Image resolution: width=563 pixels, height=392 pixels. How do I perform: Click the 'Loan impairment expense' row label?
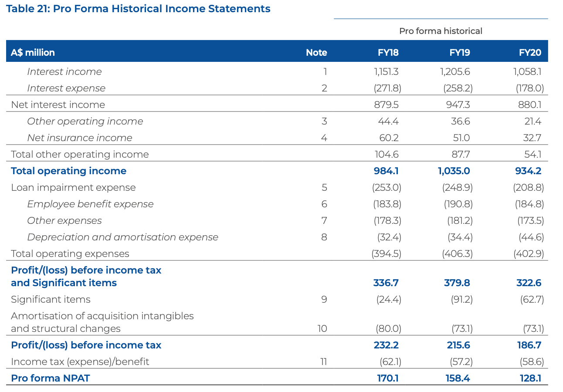pos(73,187)
